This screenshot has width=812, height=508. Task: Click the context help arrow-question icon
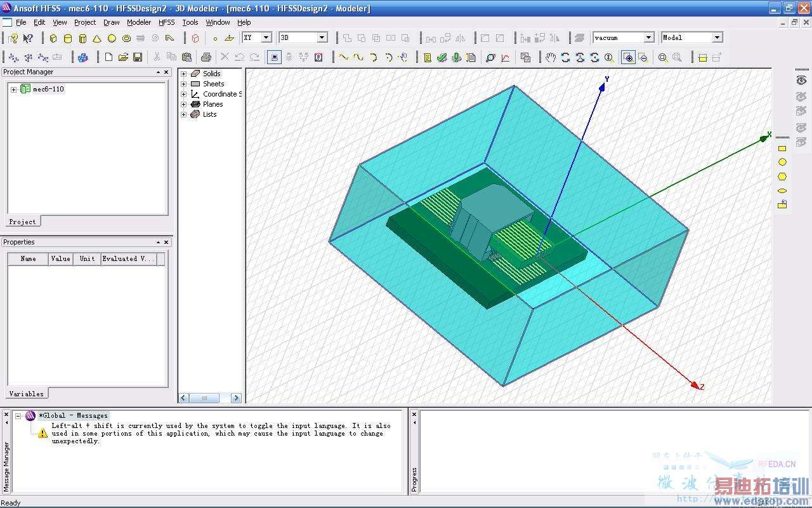pyautogui.click(x=27, y=38)
